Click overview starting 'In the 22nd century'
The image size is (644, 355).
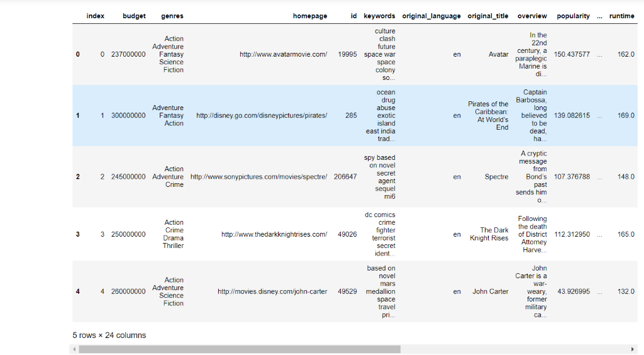(531, 54)
